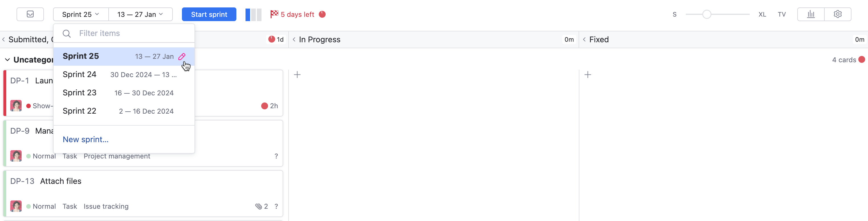Switch card size to TV mode
Screen dimensions: 868x221
[x=782, y=15]
